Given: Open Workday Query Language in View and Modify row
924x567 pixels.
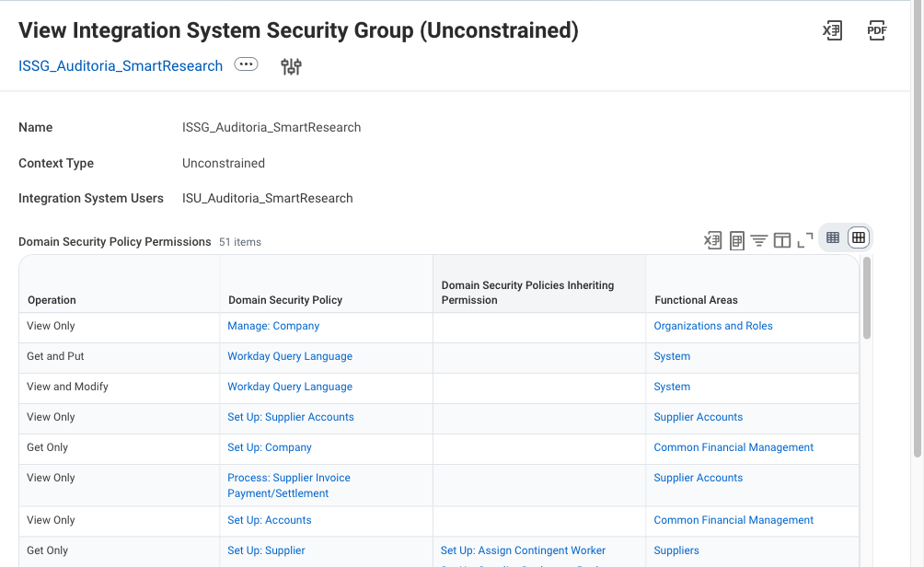Looking at the screenshot, I should click(x=290, y=387).
